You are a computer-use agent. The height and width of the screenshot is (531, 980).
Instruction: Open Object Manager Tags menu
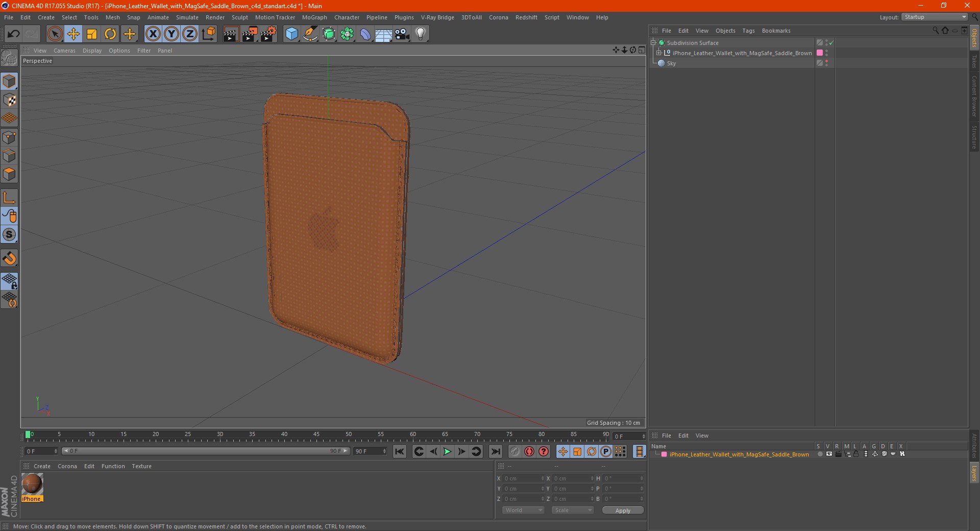pyautogui.click(x=748, y=31)
